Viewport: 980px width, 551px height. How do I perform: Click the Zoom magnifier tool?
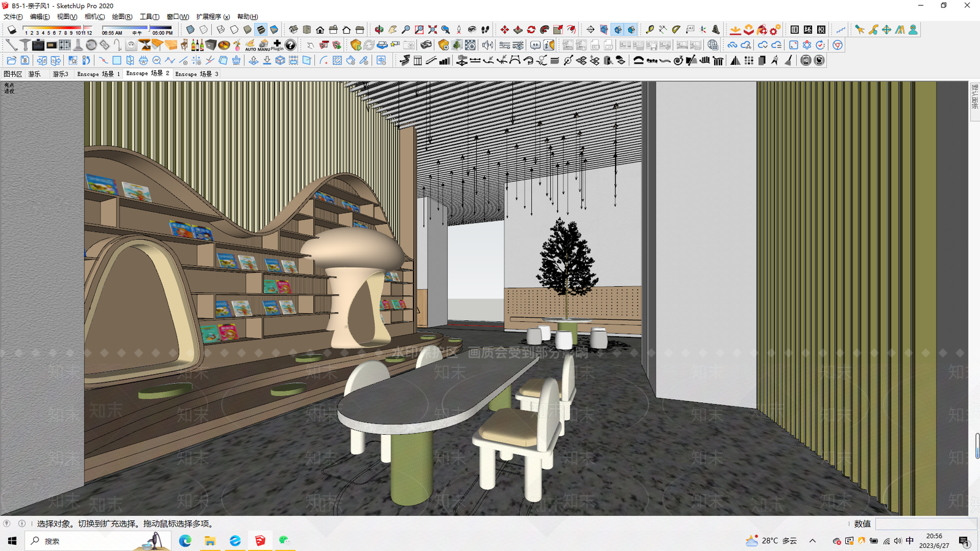[x=405, y=29]
